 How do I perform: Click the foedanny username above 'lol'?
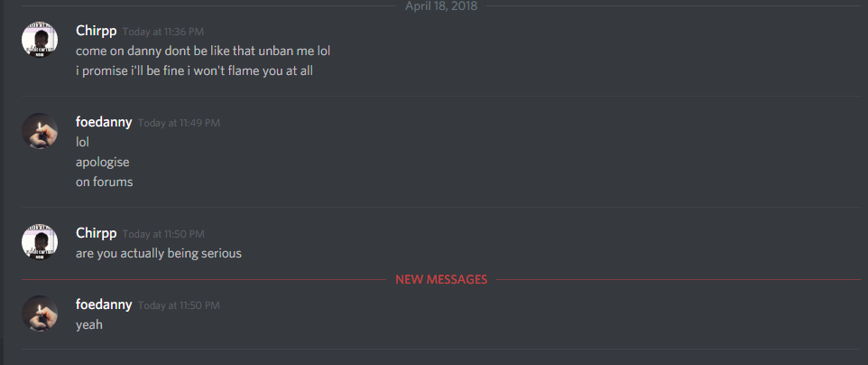104,122
